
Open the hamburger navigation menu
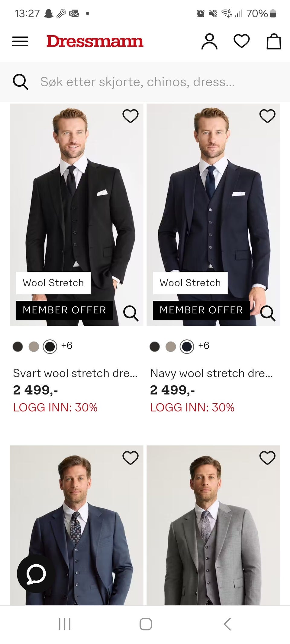pos(20,41)
